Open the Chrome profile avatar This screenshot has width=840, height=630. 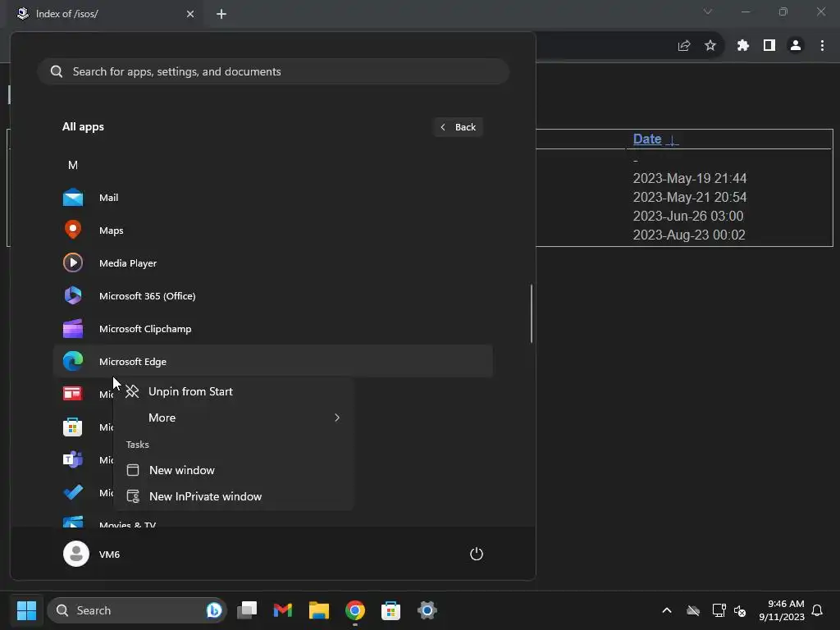tap(796, 46)
